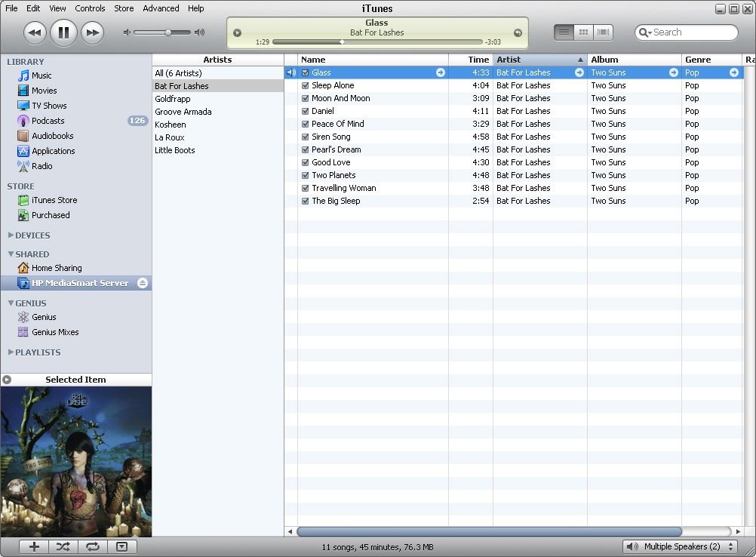Open the View menu
The height and width of the screenshot is (557, 756).
[x=57, y=8]
